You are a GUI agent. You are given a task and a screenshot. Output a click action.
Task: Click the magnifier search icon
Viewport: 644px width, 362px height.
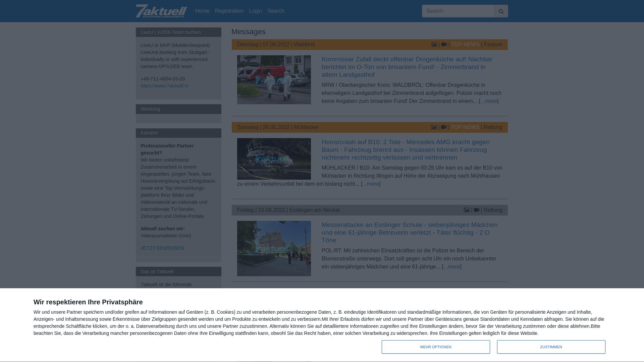[501, 11]
